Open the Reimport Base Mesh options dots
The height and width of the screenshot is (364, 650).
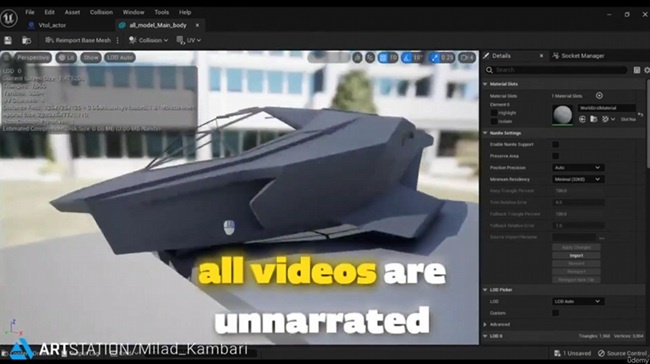(118, 40)
